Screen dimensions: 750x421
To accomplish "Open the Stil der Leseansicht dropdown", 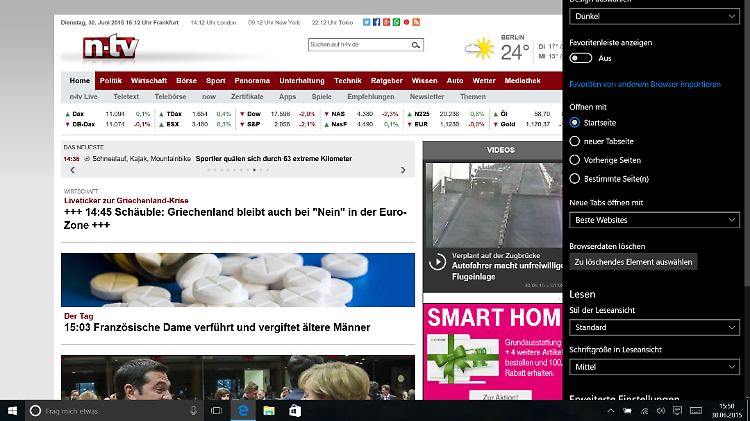I will 654,327.
